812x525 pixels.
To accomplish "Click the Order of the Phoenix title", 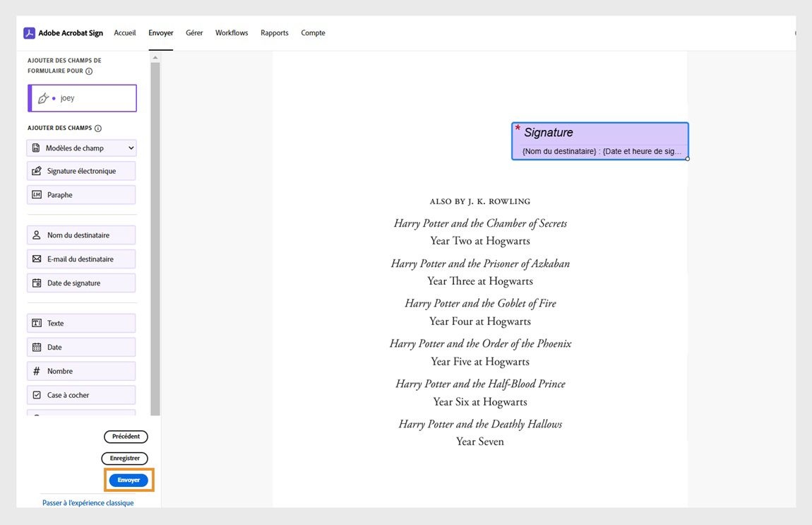I will pos(480,343).
